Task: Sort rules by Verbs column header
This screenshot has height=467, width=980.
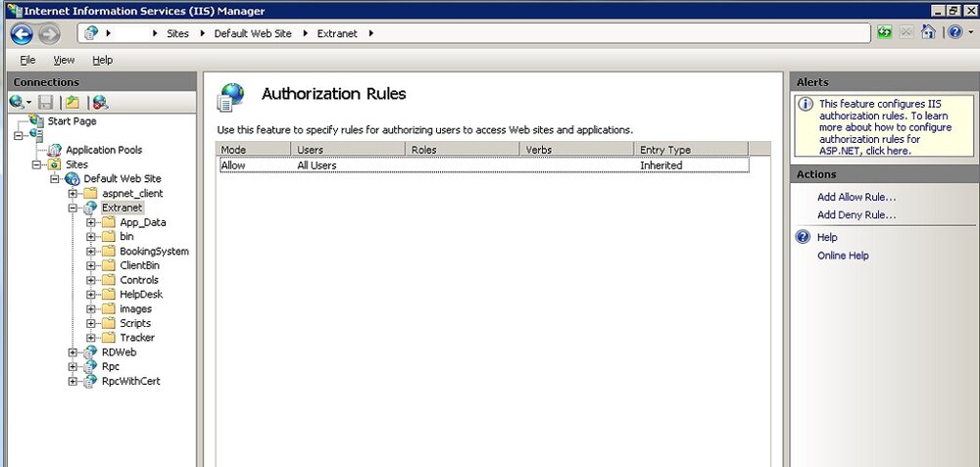Action: [577, 149]
